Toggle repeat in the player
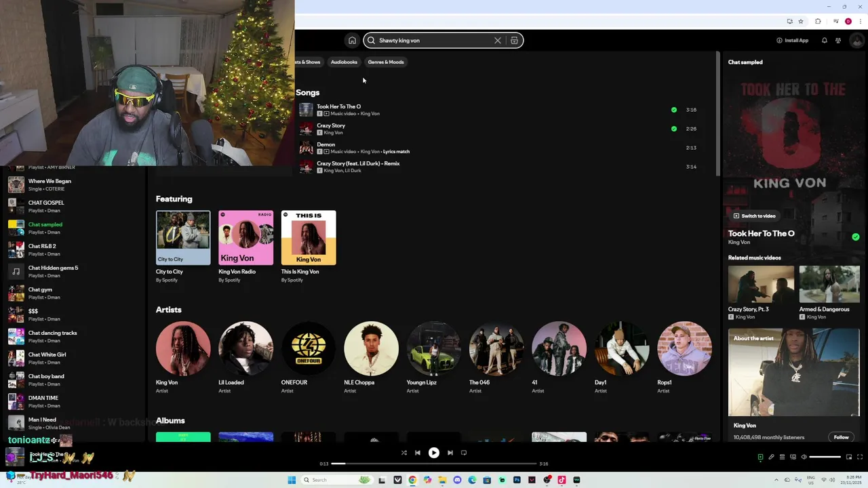This screenshot has width=868, height=488. (464, 453)
